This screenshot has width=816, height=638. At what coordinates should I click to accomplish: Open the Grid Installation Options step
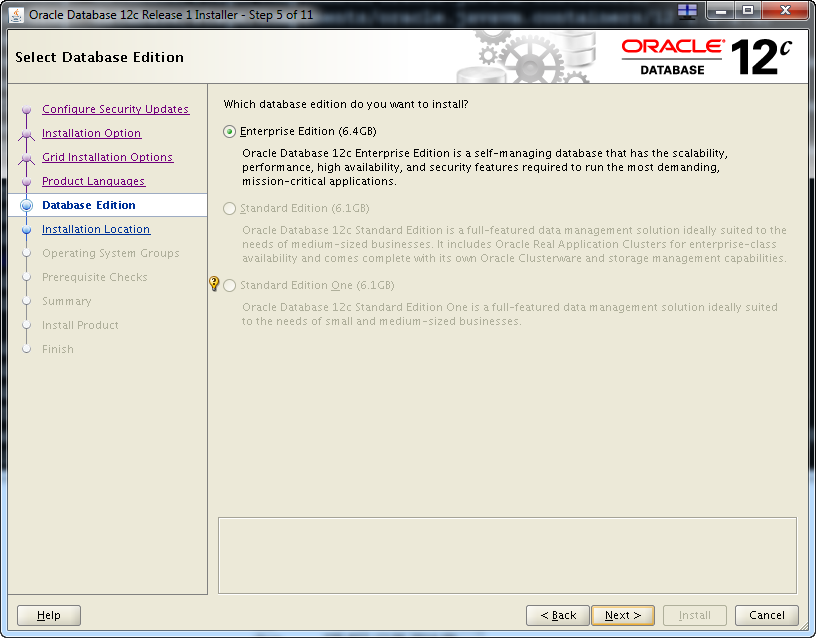[x=107, y=157]
